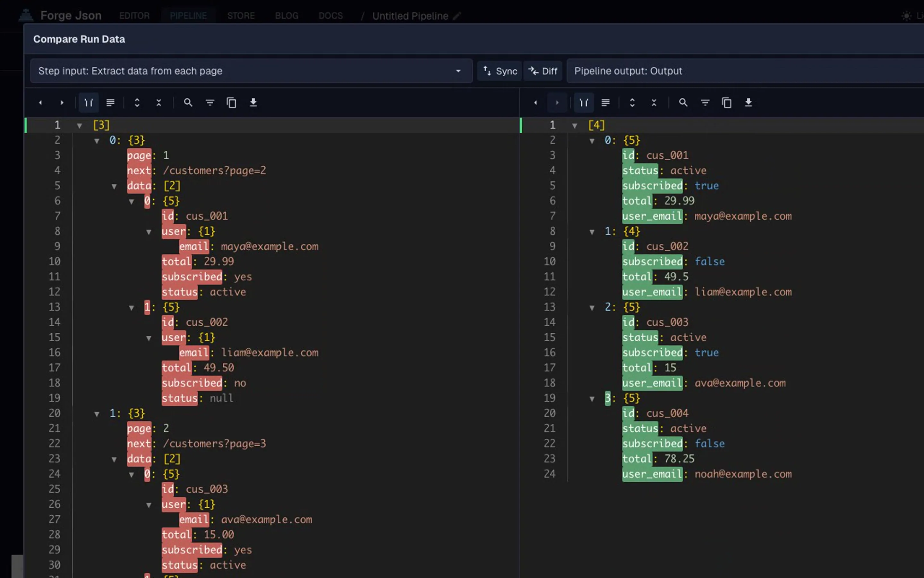Click the cus_004 id value
The image size is (924, 578).
coord(667,413)
